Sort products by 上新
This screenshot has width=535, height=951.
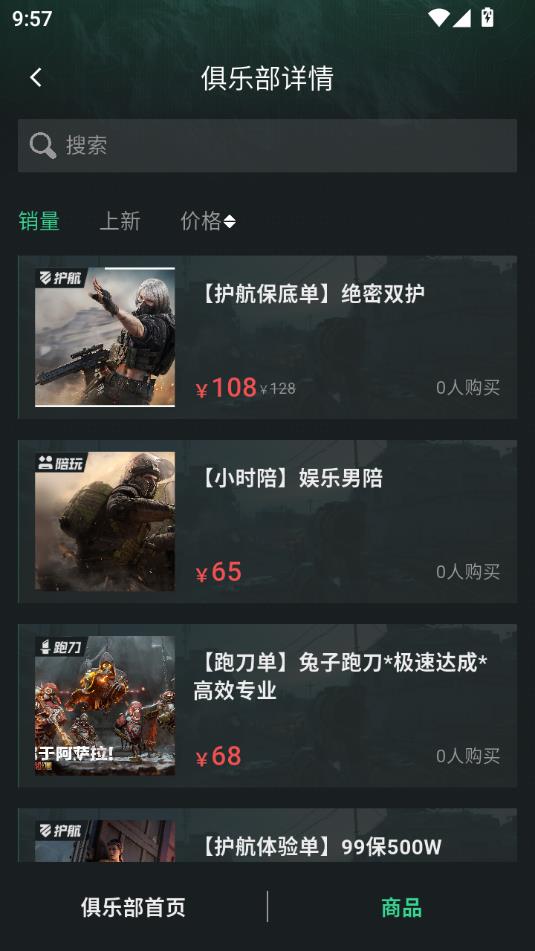tap(119, 221)
